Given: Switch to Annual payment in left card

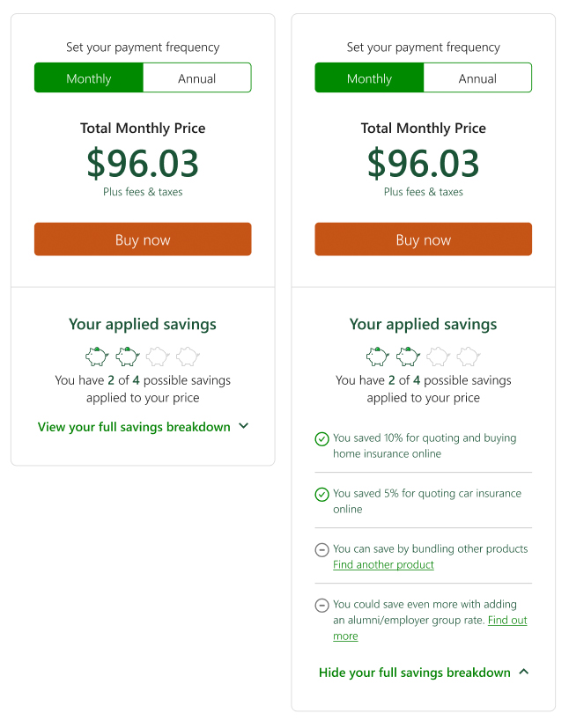Looking at the screenshot, I should pyautogui.click(x=196, y=78).
